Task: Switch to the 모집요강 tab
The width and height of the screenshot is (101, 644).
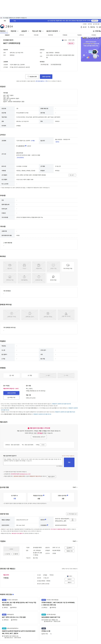Action: [7, 35]
